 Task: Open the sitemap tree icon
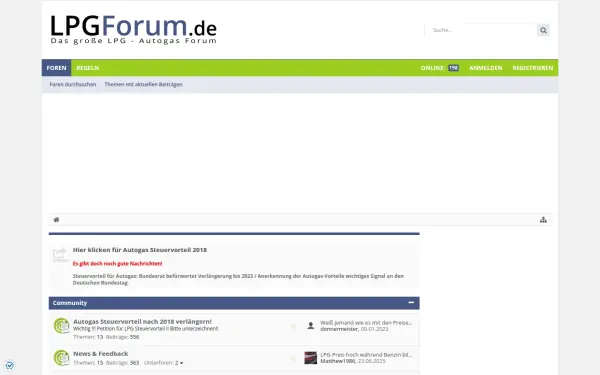tap(543, 220)
